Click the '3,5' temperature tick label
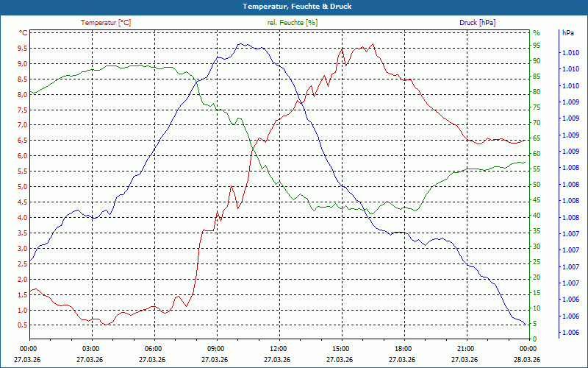This screenshot has height=368, width=588. click(x=24, y=233)
